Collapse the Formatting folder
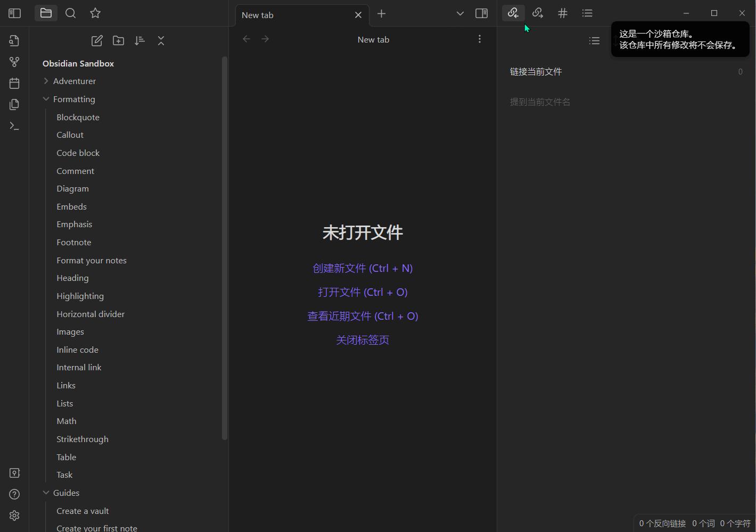 (46, 99)
